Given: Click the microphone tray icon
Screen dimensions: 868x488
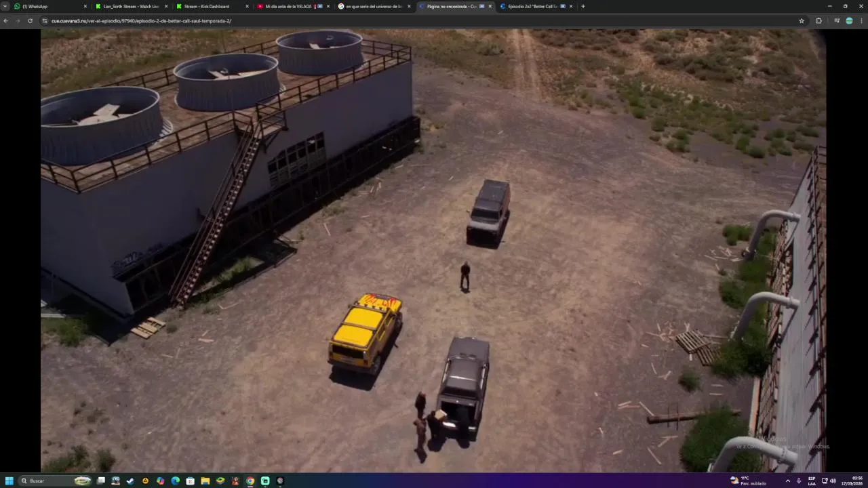Looking at the screenshot, I should [x=799, y=481].
